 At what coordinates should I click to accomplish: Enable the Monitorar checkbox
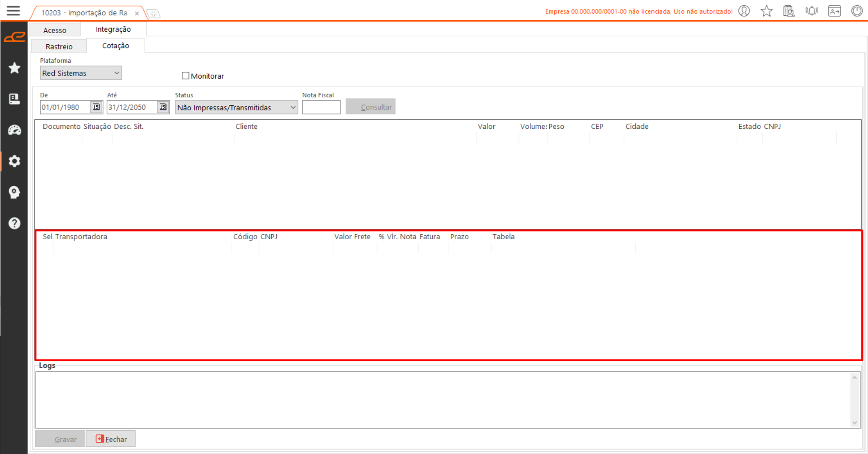(x=185, y=76)
